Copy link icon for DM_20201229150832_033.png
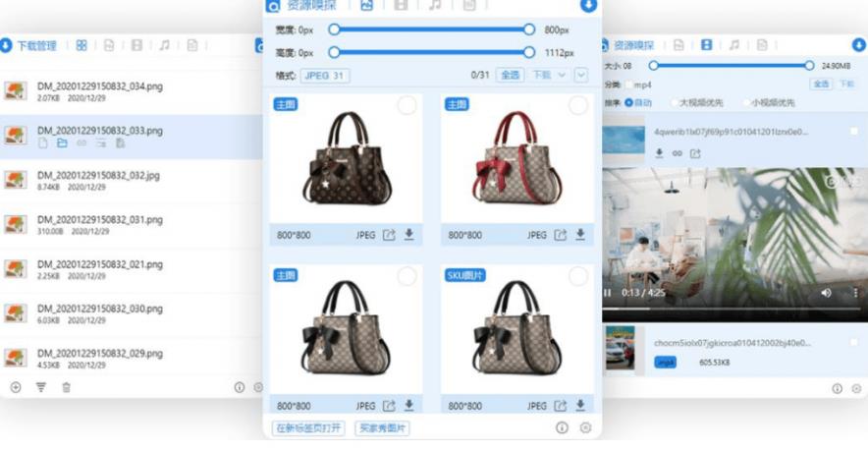 (x=81, y=143)
